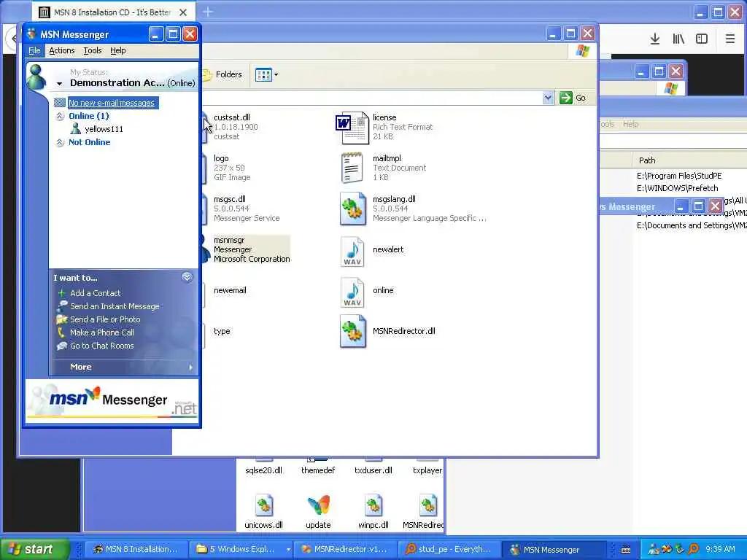Click the No new e-mail messages link
This screenshot has width=747, height=560.
pyautogui.click(x=112, y=103)
